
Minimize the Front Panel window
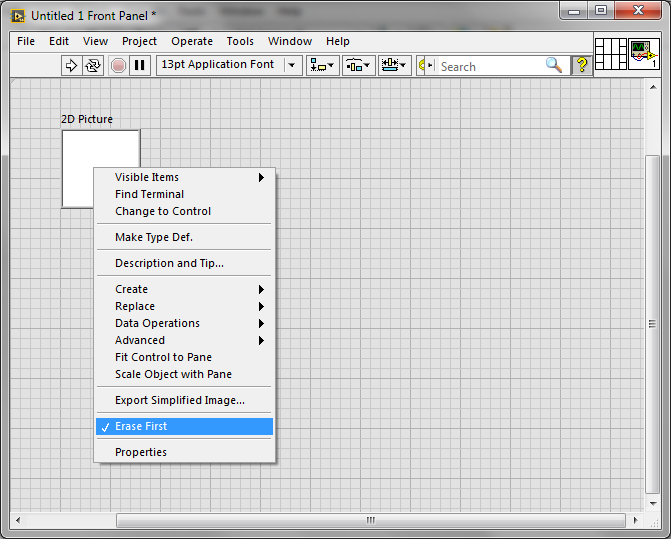[574, 12]
